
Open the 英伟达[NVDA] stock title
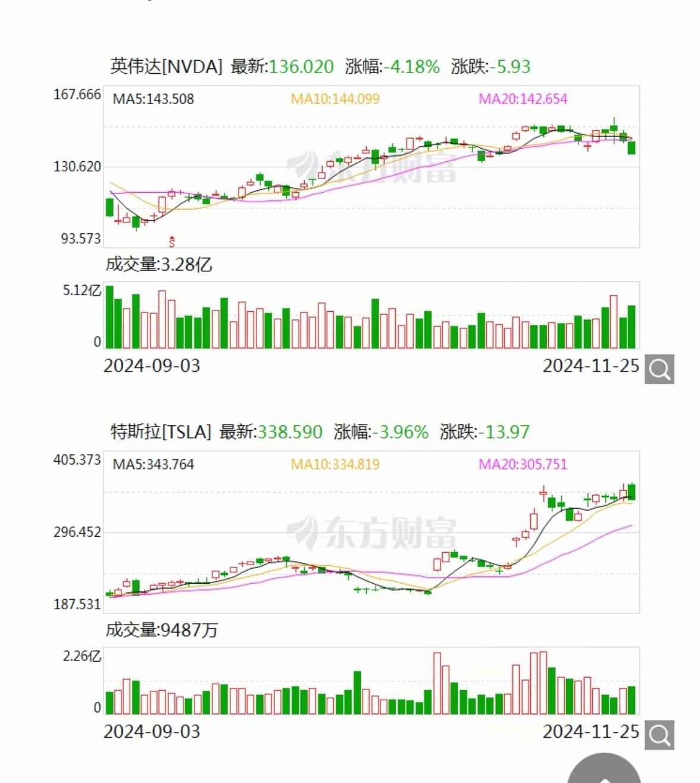[166, 67]
